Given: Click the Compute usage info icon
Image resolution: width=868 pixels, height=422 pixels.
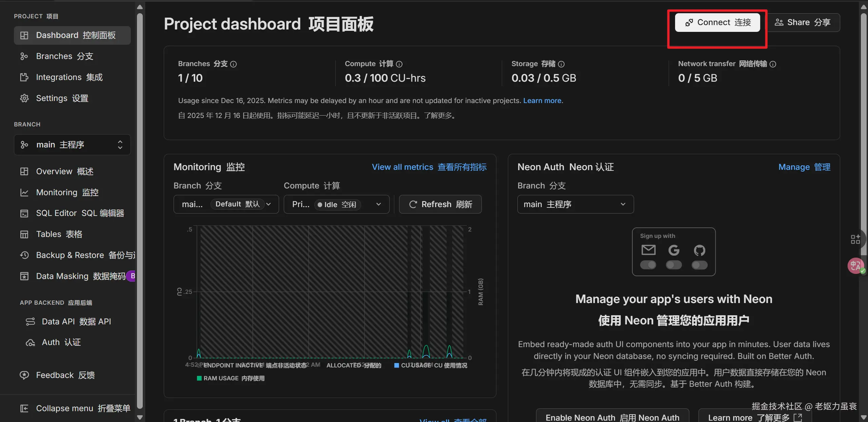Looking at the screenshot, I should pyautogui.click(x=399, y=64).
